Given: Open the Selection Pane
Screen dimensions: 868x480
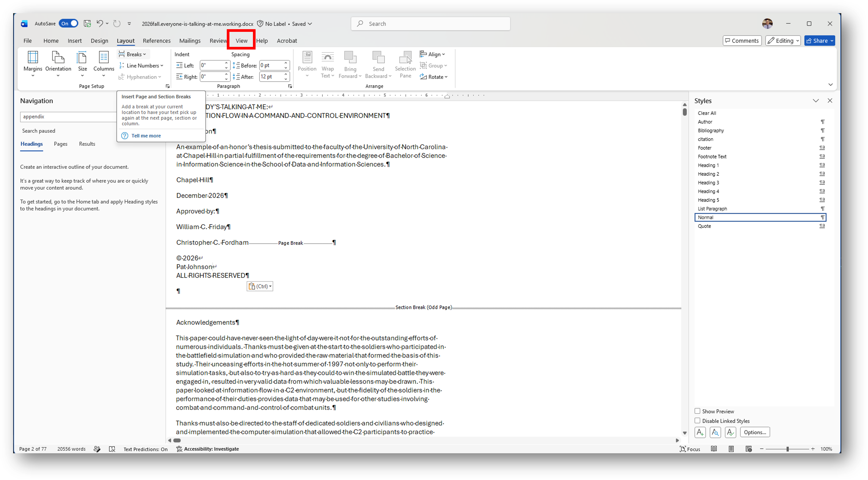Looking at the screenshot, I should pos(405,65).
